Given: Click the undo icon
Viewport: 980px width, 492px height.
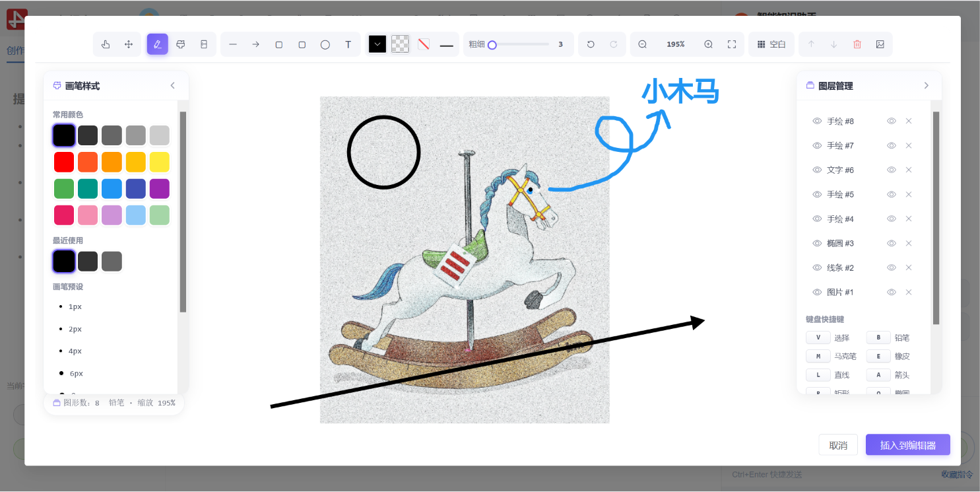Looking at the screenshot, I should (591, 44).
